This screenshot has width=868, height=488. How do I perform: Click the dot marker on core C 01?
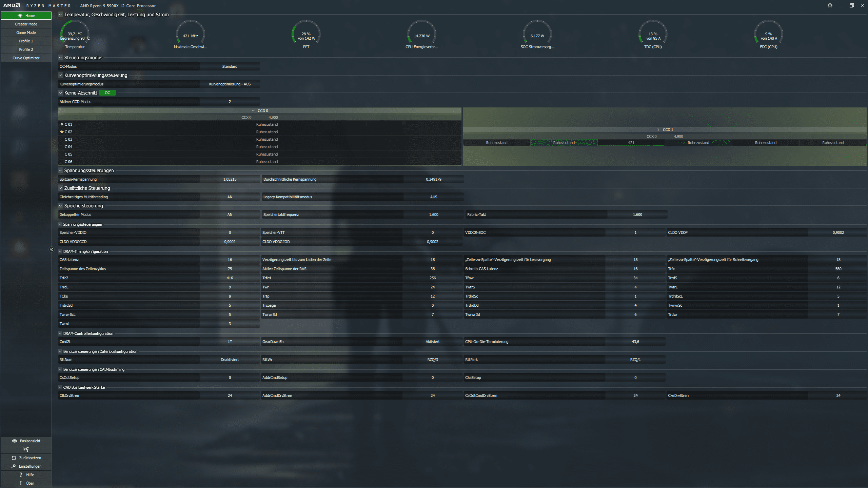(x=62, y=124)
